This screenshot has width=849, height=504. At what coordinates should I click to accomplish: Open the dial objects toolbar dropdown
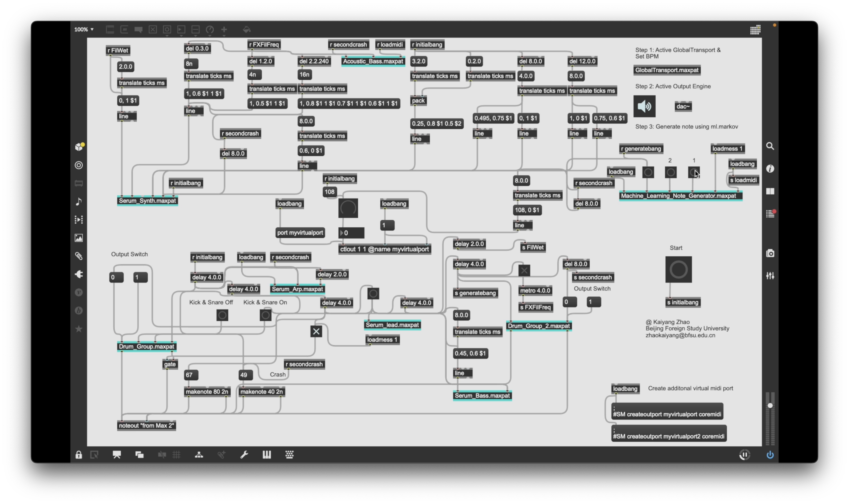click(x=210, y=30)
